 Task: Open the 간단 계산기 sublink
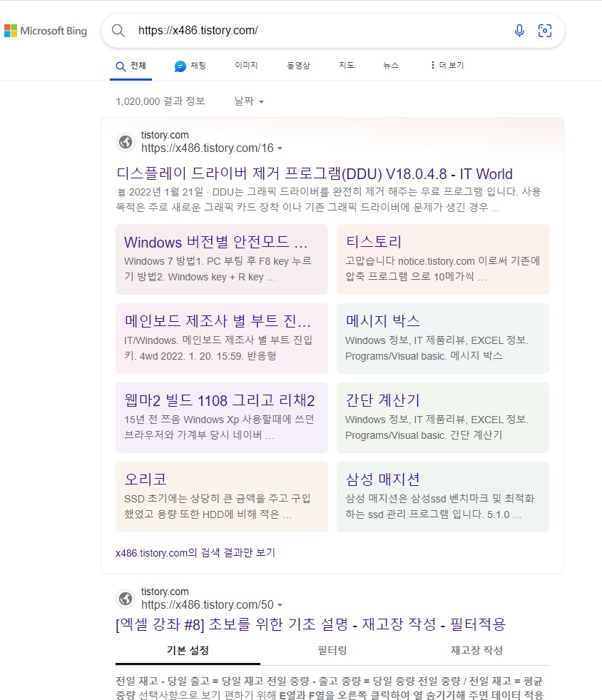click(382, 400)
